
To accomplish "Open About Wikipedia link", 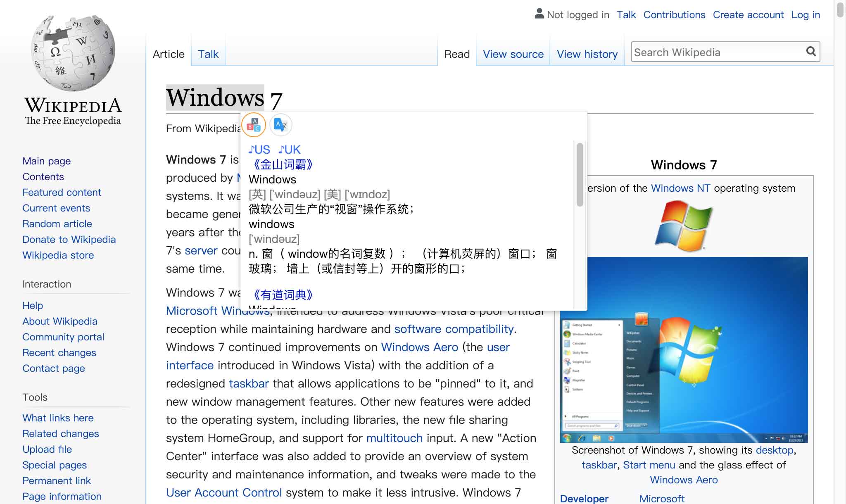I will (x=60, y=321).
